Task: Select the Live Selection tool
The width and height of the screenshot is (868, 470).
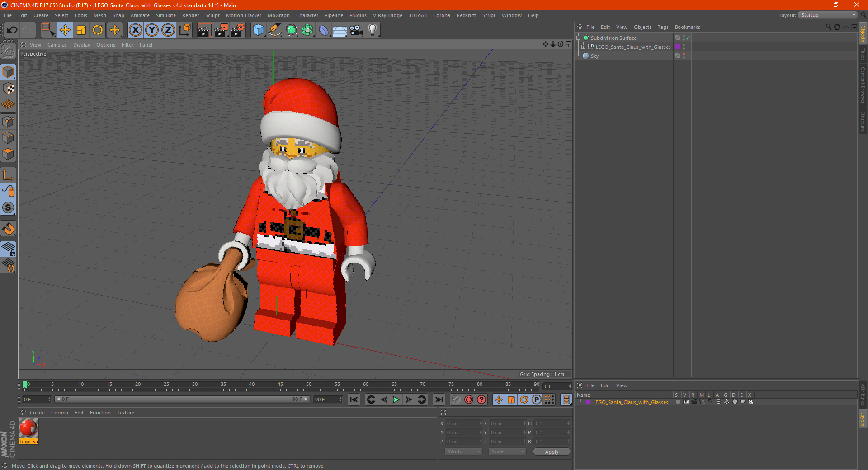Action: (x=48, y=30)
